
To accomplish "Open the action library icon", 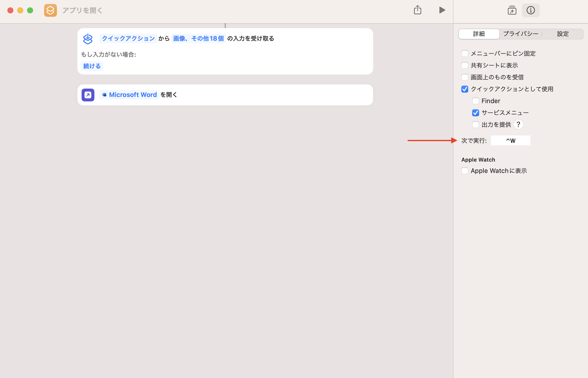I will tap(512, 10).
